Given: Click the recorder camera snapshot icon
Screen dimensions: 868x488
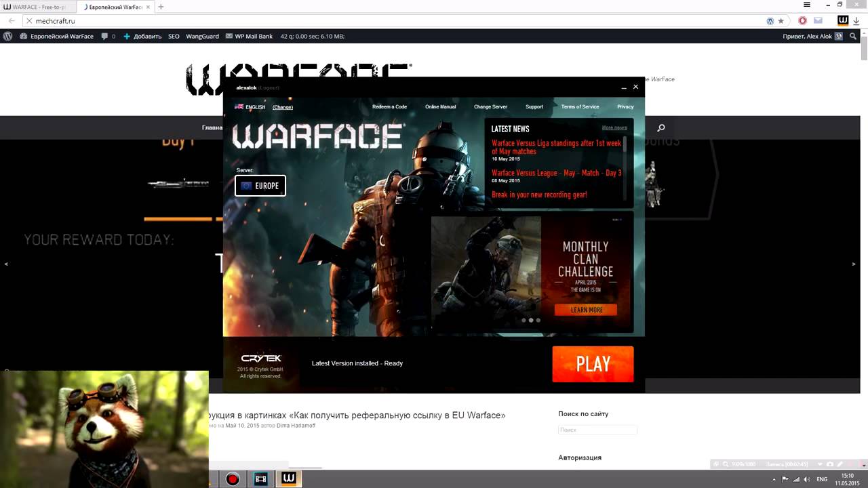Looking at the screenshot, I should pyautogui.click(x=831, y=464).
